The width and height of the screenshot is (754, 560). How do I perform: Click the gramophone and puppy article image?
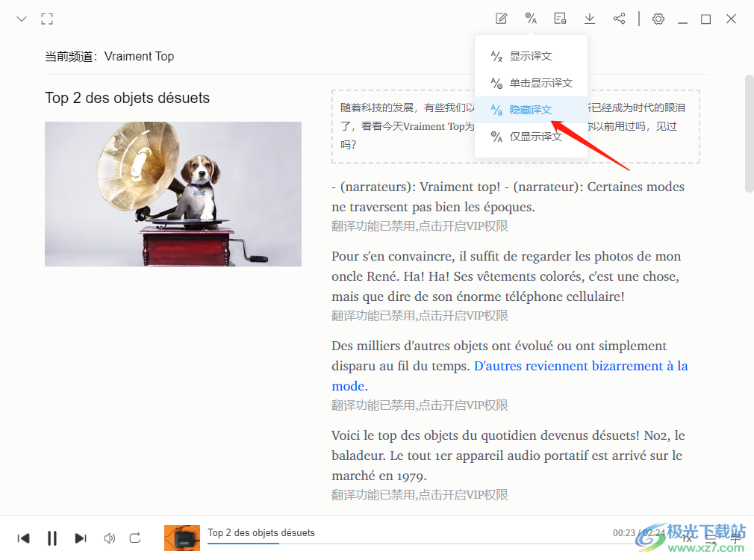coord(173,194)
